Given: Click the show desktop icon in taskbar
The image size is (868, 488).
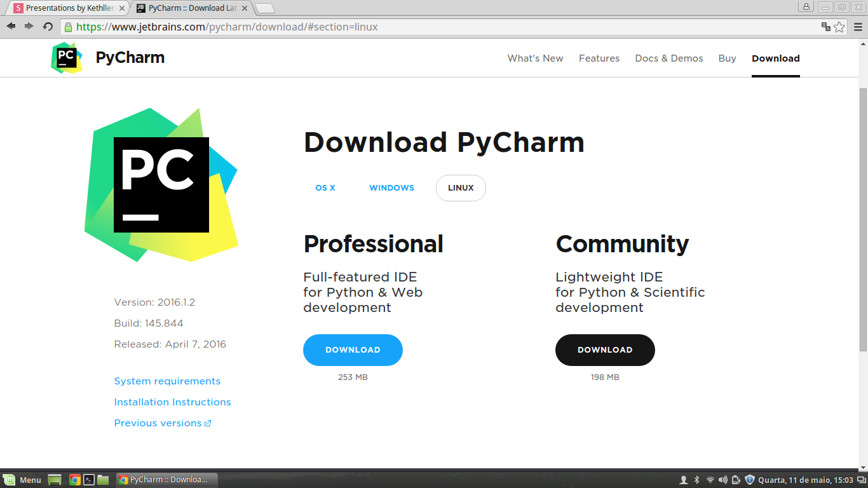Looking at the screenshot, I should pos(55,480).
